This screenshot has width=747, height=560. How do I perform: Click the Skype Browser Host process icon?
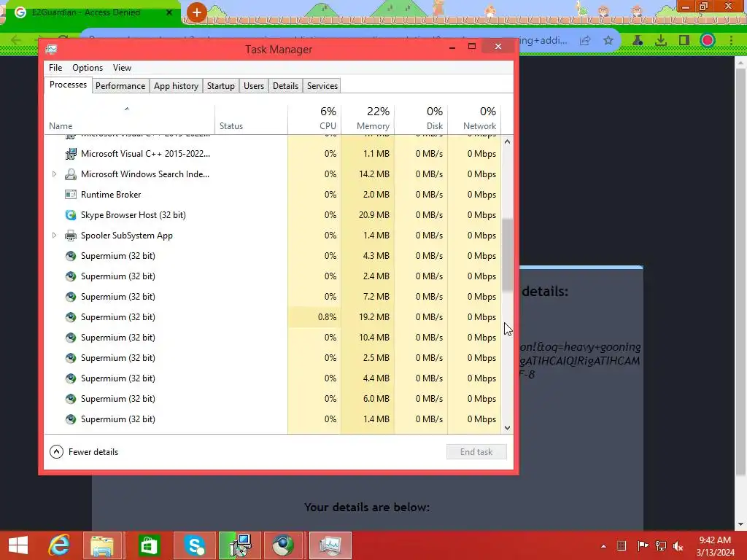pos(71,215)
